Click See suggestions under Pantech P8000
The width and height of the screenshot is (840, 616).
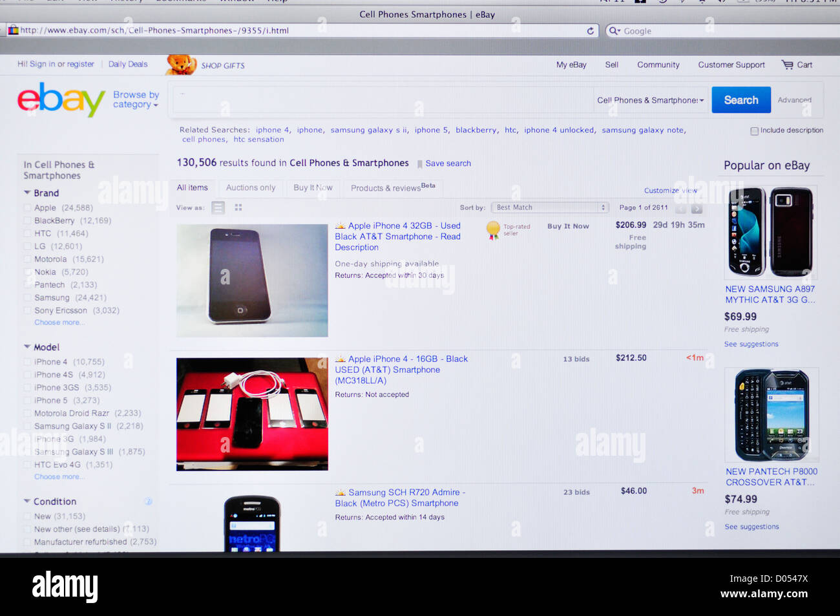(751, 527)
